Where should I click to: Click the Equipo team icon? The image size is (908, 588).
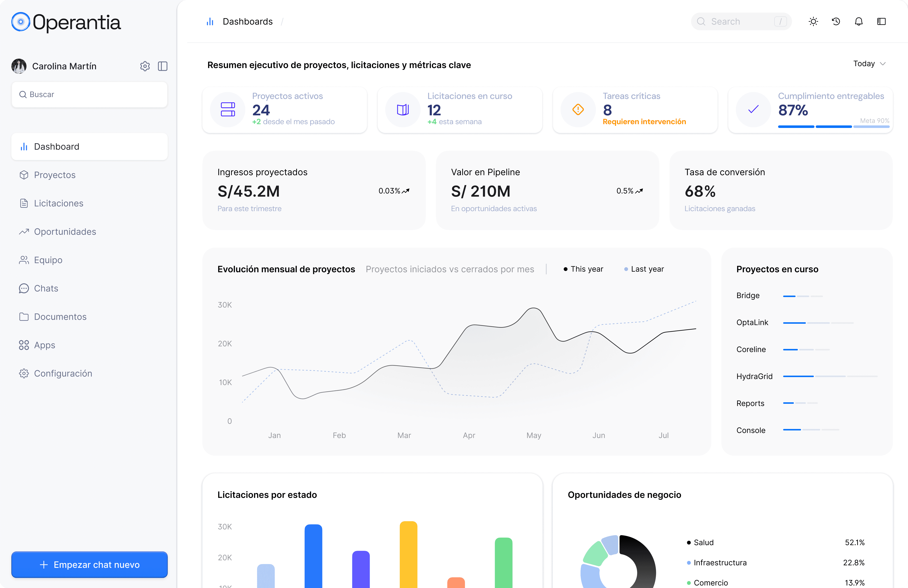pyautogui.click(x=24, y=260)
